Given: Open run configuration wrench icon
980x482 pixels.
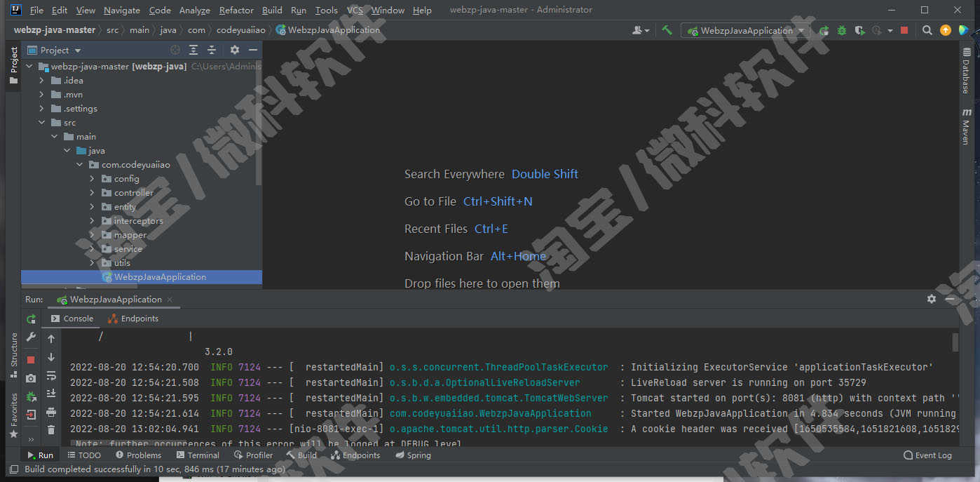Looking at the screenshot, I should (x=31, y=337).
